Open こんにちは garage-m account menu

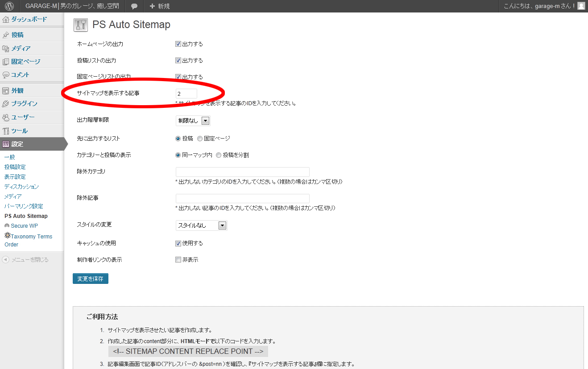click(x=544, y=6)
